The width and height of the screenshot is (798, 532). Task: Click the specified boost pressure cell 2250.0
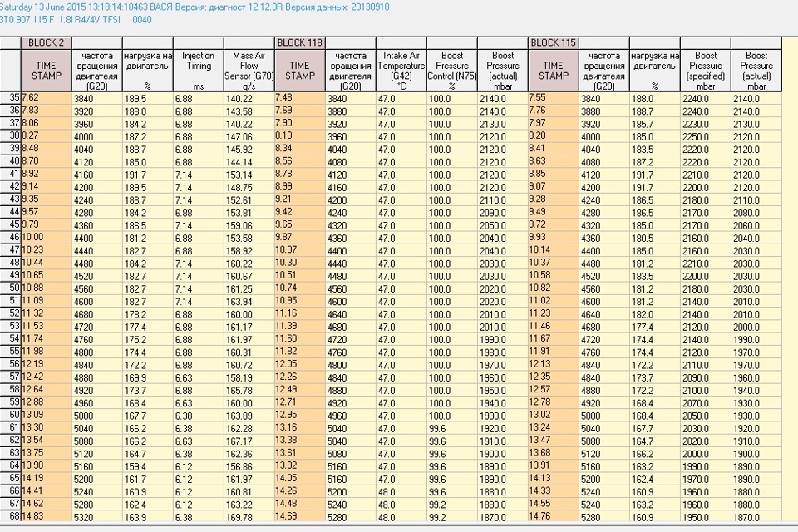706,135
